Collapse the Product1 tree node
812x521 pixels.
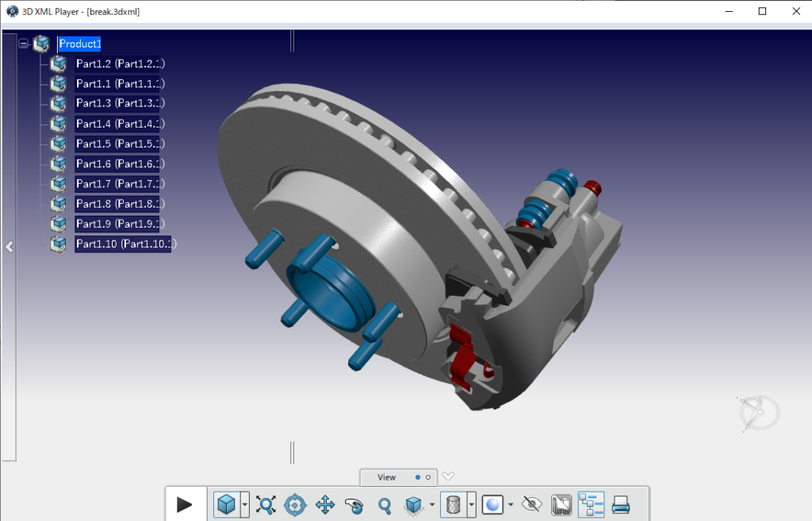pos(24,44)
